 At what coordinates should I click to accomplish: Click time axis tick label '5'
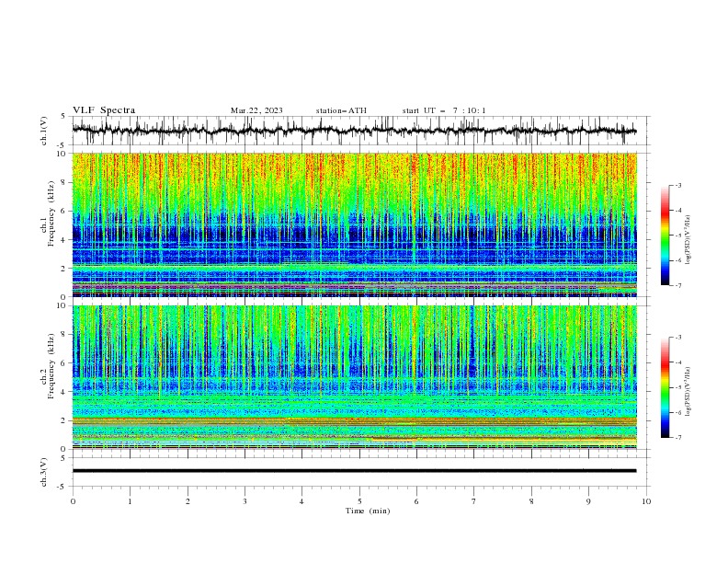[359, 501]
